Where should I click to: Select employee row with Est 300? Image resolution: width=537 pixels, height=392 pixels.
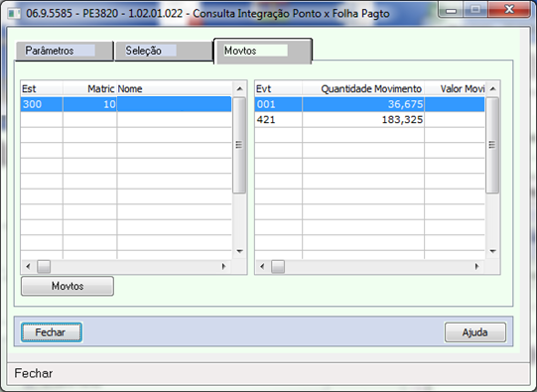[126, 104]
